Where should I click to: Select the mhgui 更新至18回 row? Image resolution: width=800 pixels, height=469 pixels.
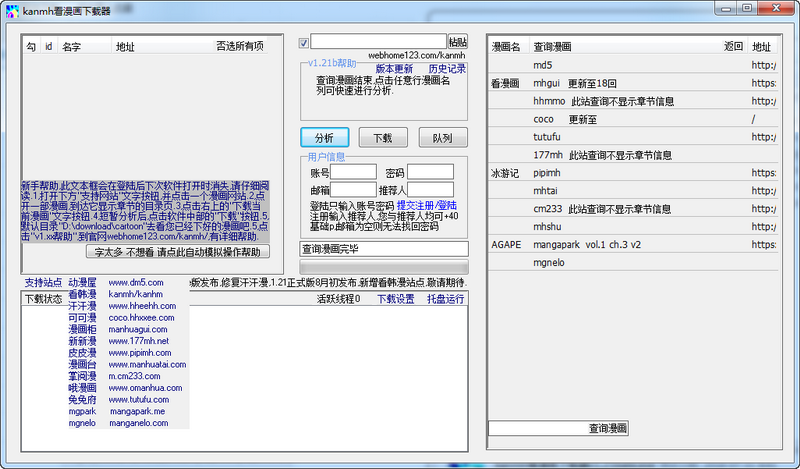pos(633,83)
